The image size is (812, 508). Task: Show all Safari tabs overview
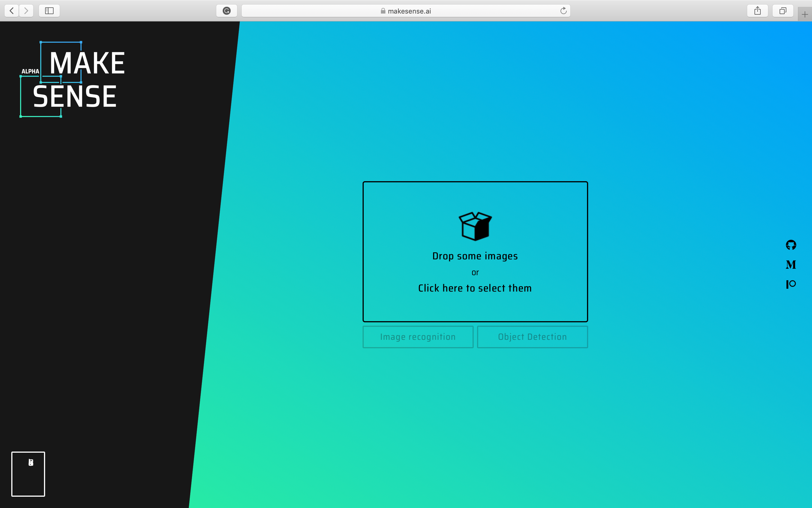783,11
